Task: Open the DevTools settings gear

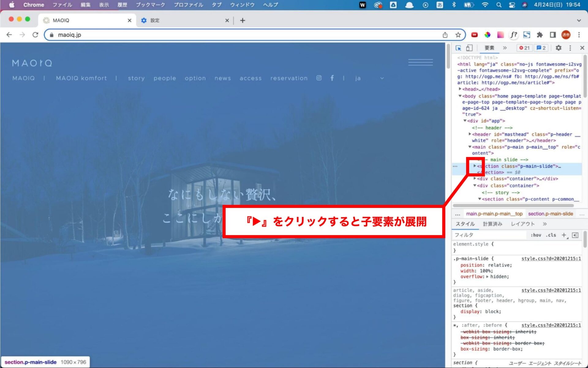Action: (x=558, y=48)
